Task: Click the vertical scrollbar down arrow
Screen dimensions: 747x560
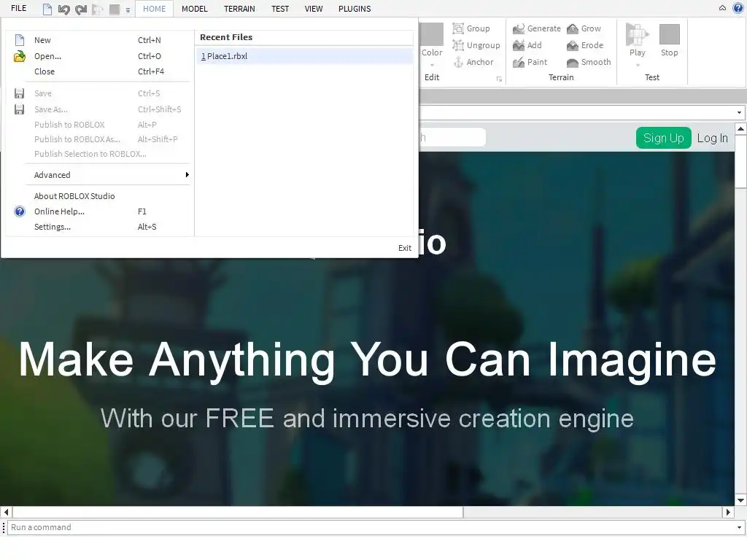Action: tap(740, 500)
